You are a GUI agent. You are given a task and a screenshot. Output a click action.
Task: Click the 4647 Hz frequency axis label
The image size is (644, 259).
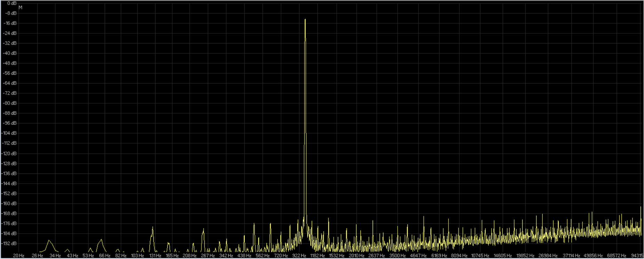(418, 256)
